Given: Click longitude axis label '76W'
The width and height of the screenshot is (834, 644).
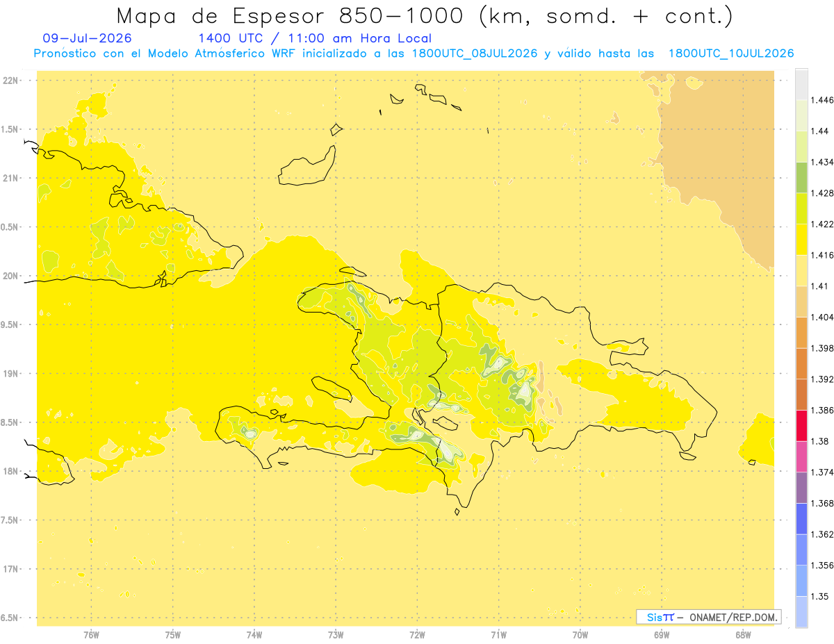Looking at the screenshot, I should (91, 634).
